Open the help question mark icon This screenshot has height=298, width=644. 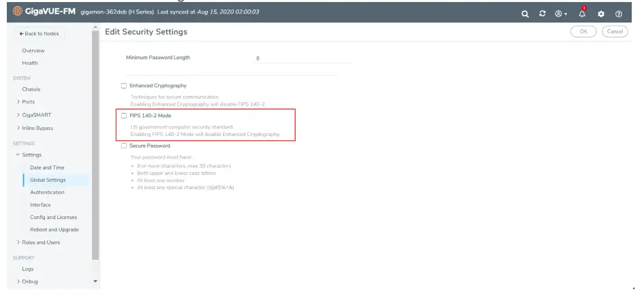[619, 14]
